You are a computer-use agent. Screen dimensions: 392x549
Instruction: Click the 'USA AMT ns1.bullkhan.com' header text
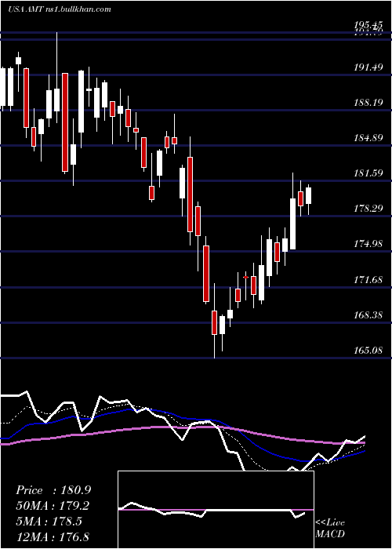[59, 9]
